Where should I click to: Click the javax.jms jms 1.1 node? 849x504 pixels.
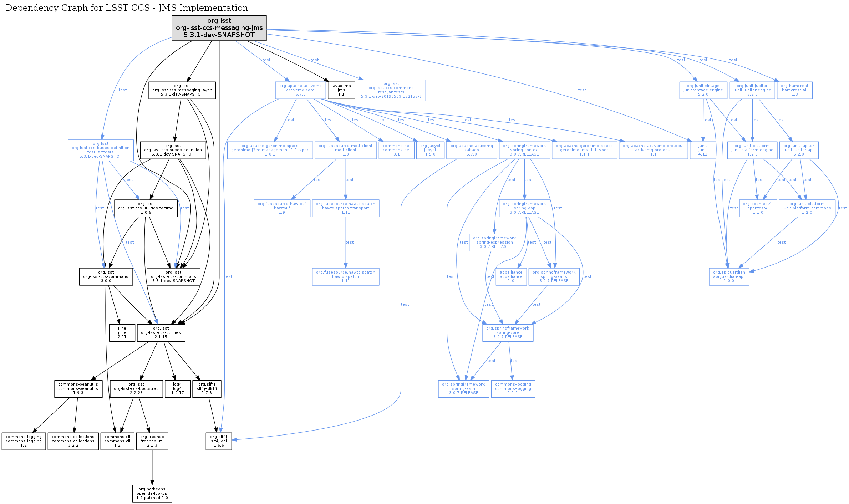341,90
